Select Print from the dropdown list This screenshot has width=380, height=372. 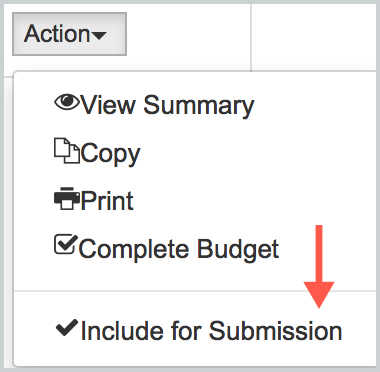[94, 200]
